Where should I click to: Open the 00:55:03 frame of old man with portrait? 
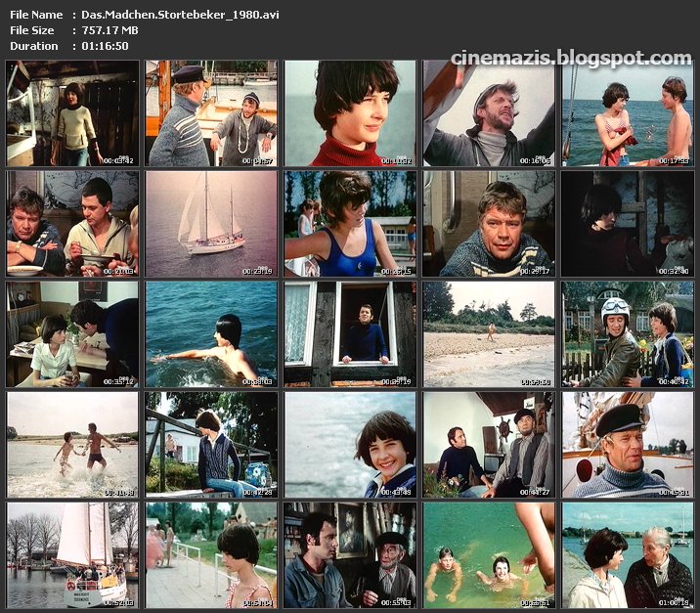(x=350, y=555)
